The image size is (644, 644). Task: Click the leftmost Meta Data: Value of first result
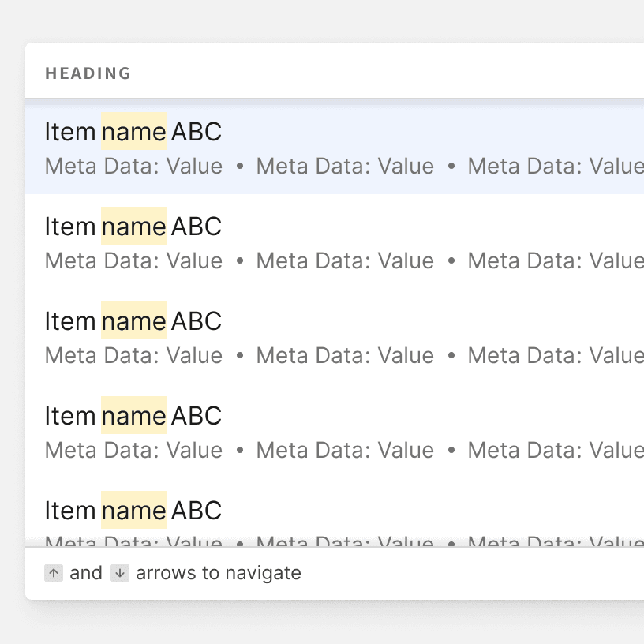click(x=133, y=167)
